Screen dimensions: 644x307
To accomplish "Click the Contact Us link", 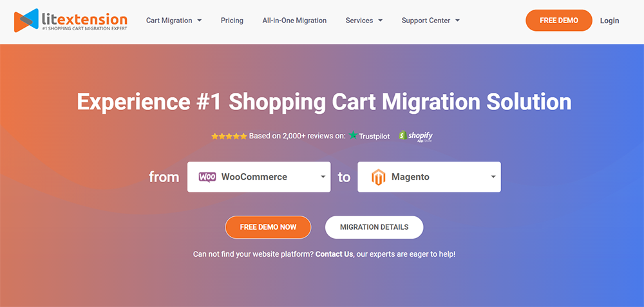I will coord(334,254).
